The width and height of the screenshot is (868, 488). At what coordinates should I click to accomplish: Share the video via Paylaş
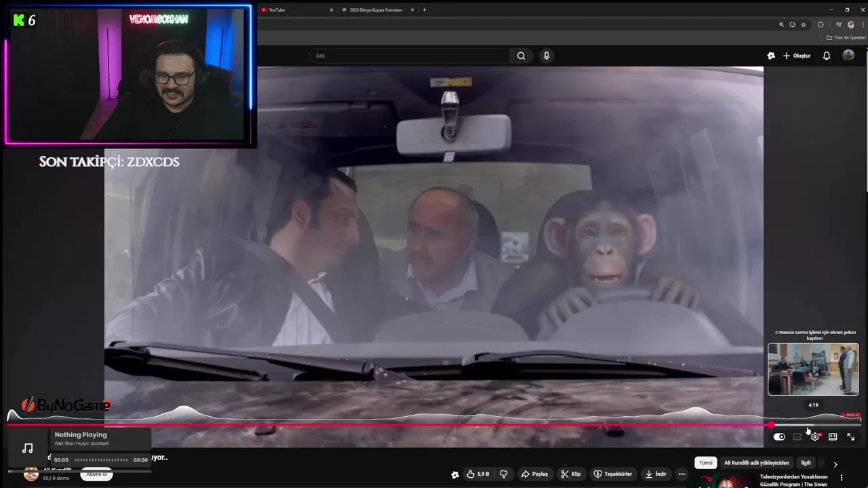535,474
